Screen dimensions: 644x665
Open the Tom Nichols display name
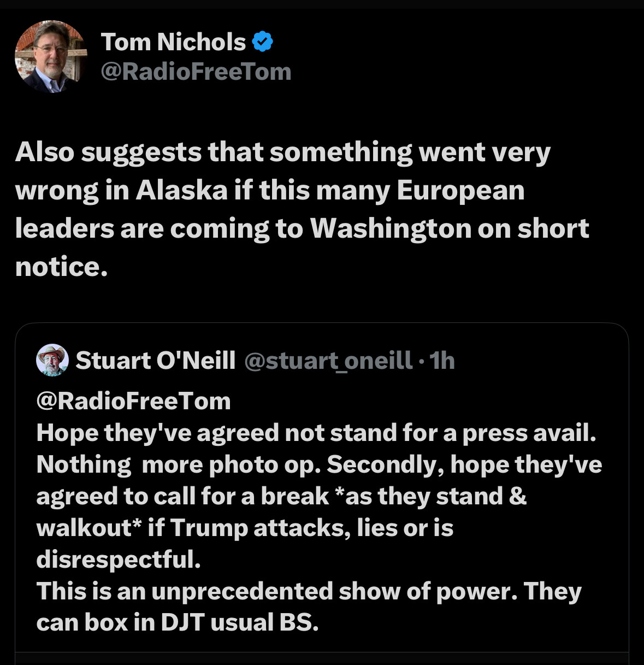174,42
